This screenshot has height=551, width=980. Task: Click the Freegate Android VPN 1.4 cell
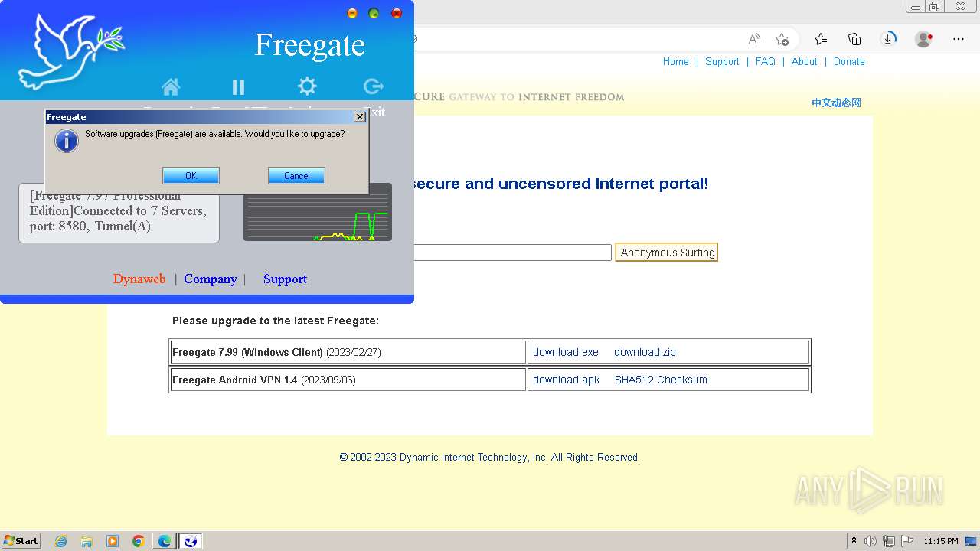click(348, 380)
